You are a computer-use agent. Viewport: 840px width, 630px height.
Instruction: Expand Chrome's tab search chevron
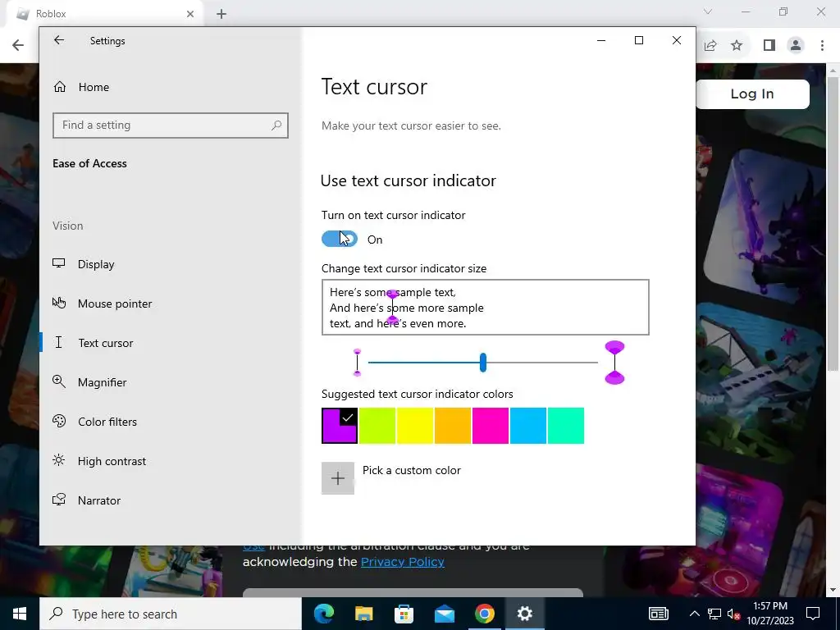coord(708,11)
